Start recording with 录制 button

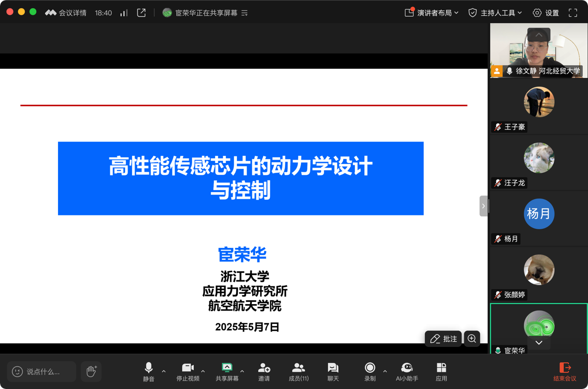point(370,371)
